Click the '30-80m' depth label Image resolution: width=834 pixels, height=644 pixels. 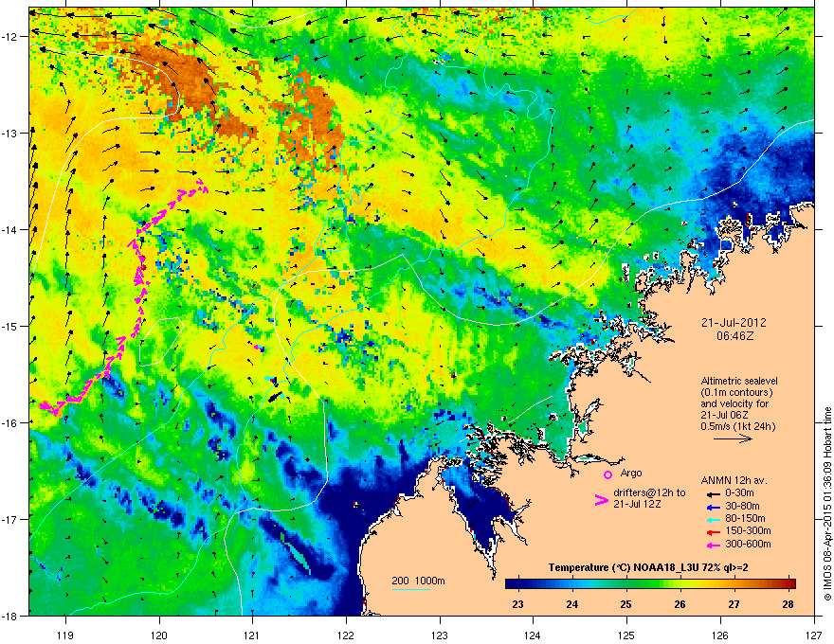pos(742,506)
